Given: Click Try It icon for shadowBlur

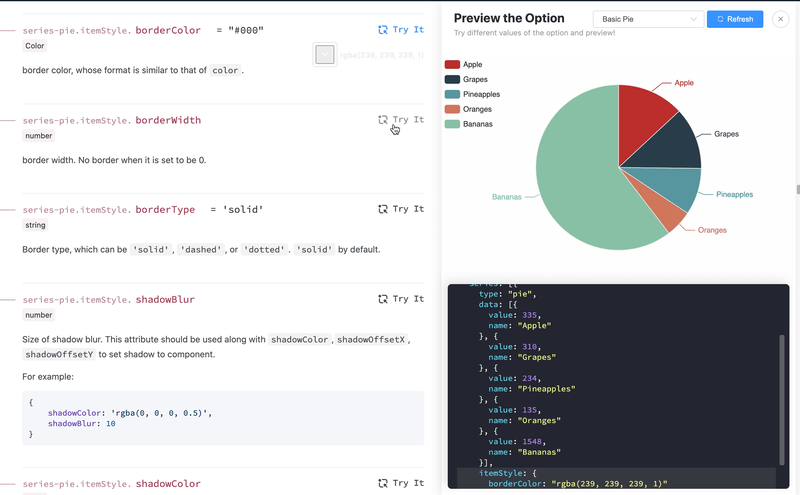Looking at the screenshot, I should click(383, 299).
